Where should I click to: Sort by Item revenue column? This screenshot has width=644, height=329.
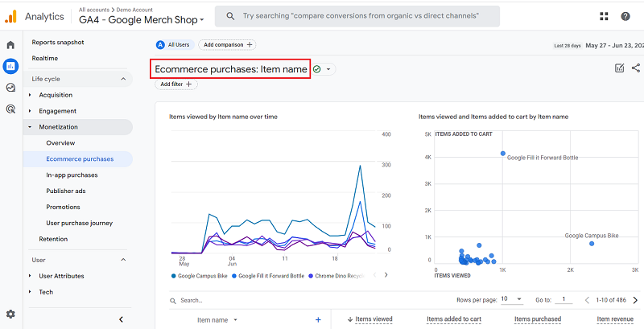coord(615,319)
